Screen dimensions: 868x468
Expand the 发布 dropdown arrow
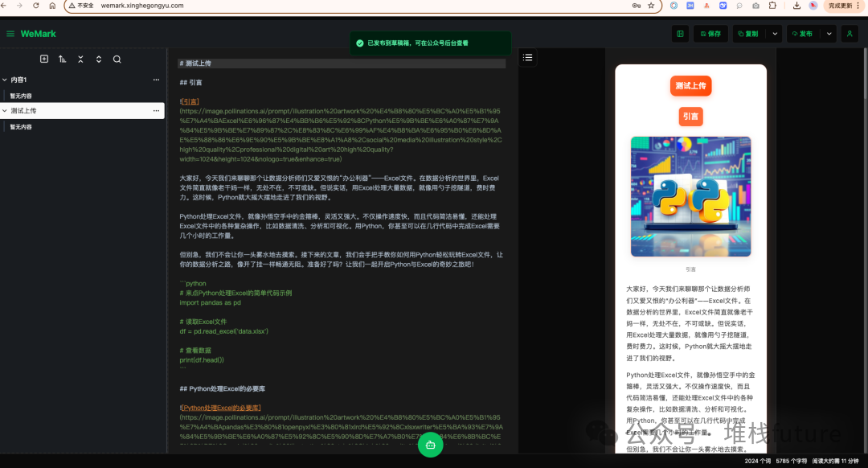pyautogui.click(x=829, y=33)
